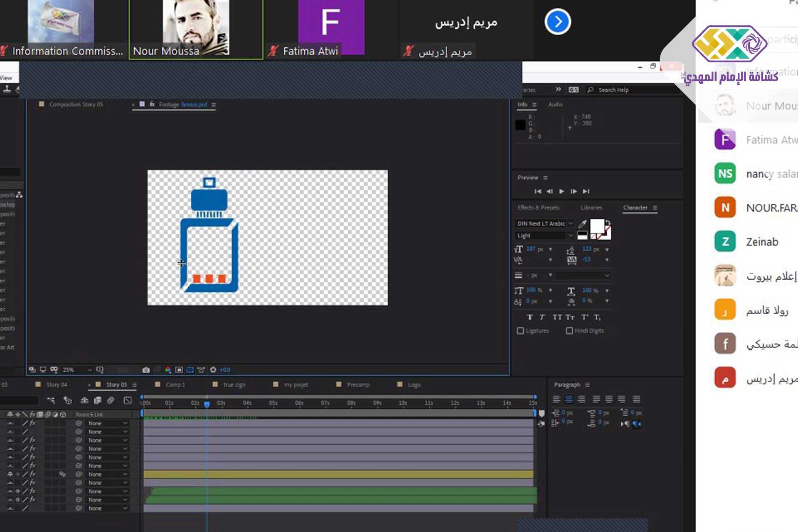798x532 pixels.
Task: Click the blue next-participants arrow button
Action: coord(557,22)
